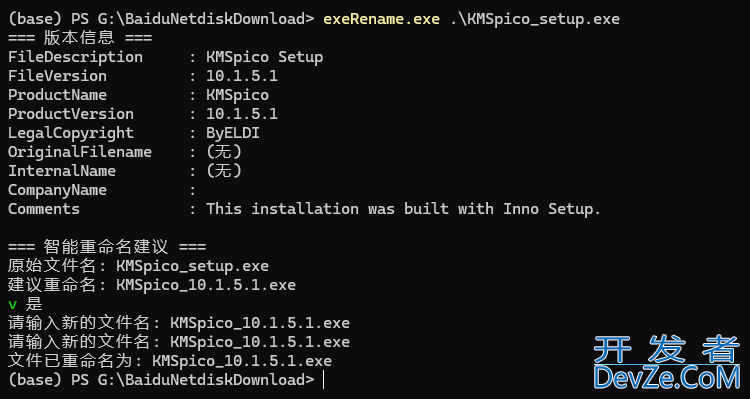Click the green v confirmation mark
Screen dimensions: 750x399
tap(12, 304)
